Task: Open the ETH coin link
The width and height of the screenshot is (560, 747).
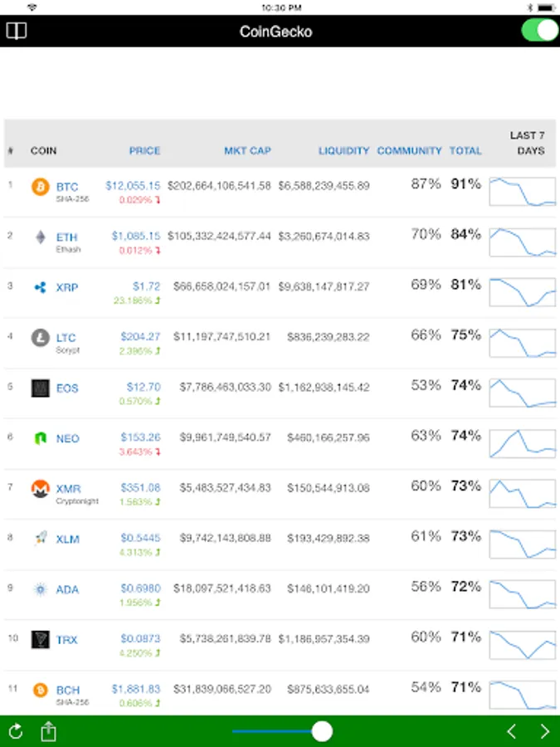Action: click(66, 237)
